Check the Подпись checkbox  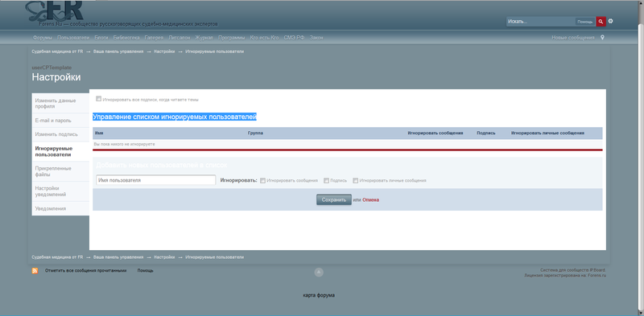pyautogui.click(x=327, y=180)
